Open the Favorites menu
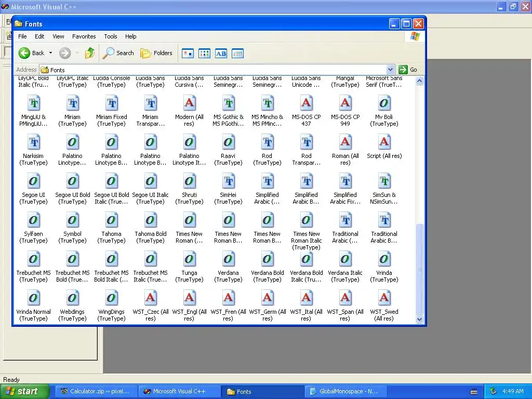The image size is (532, 399). coord(84,36)
